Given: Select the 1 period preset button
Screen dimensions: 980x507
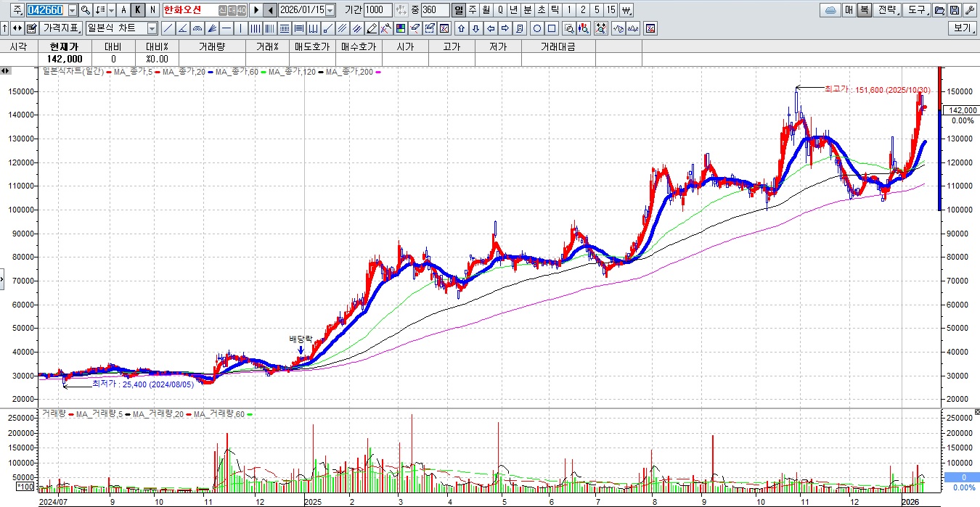Looking at the screenshot, I should point(569,10).
